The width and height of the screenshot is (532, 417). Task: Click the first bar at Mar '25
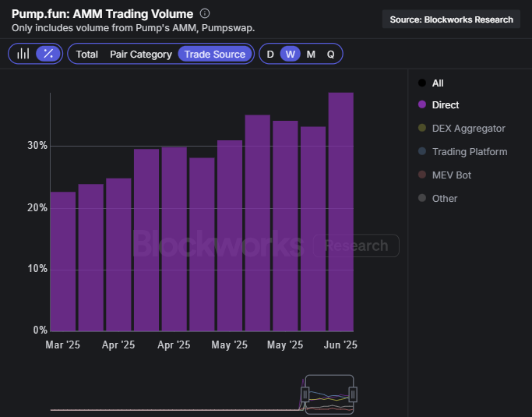tap(63, 261)
